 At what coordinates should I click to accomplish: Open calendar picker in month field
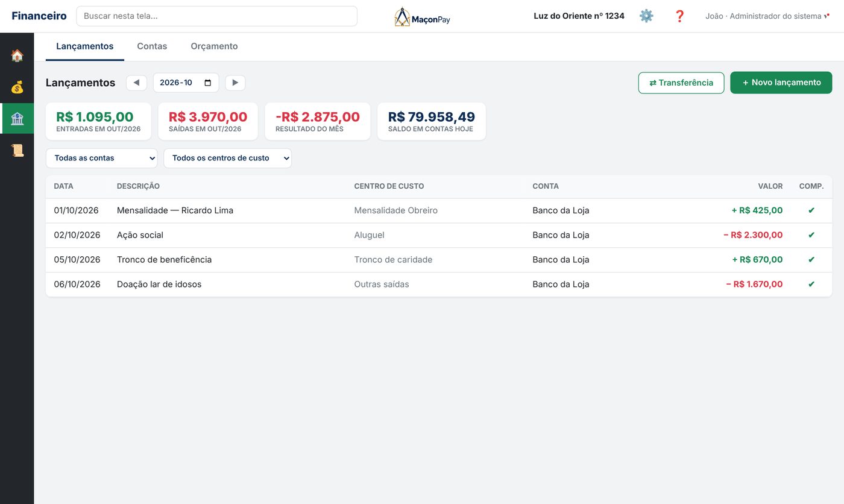click(208, 83)
